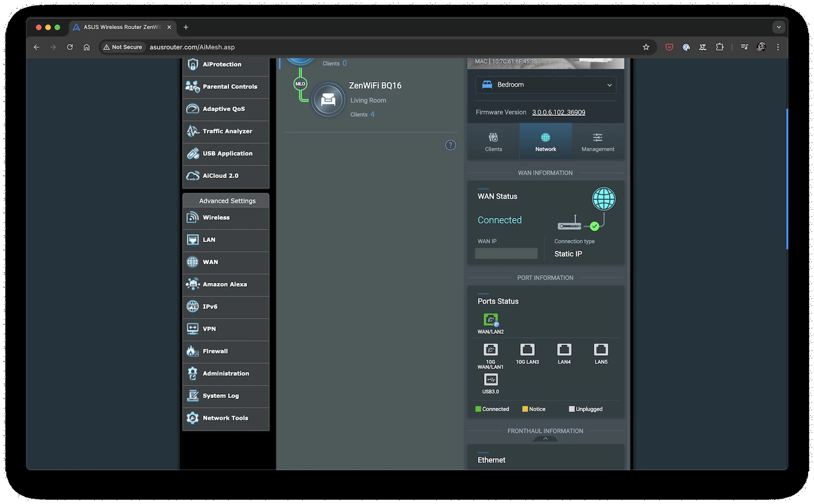Open WAN advanced settings
814x504 pixels.
[226, 262]
